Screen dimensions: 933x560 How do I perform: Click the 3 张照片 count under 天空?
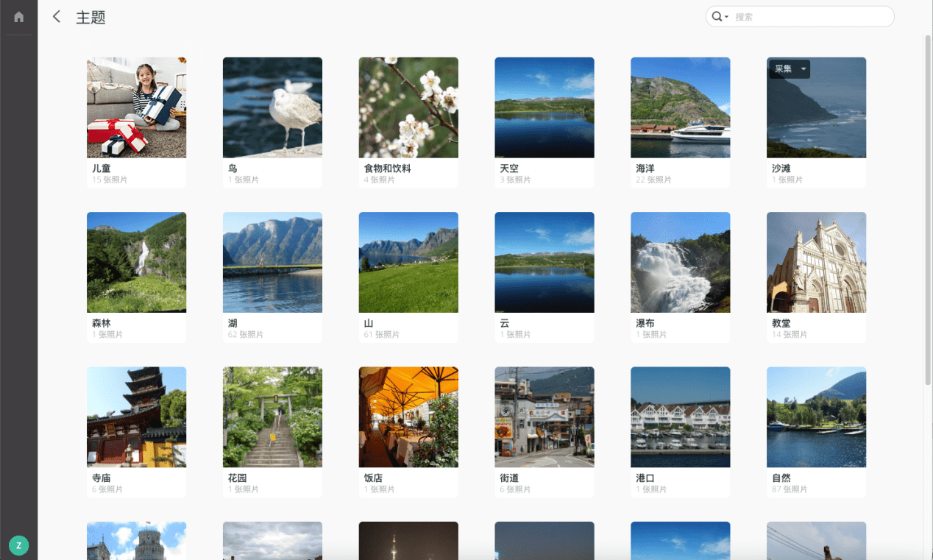(x=515, y=180)
